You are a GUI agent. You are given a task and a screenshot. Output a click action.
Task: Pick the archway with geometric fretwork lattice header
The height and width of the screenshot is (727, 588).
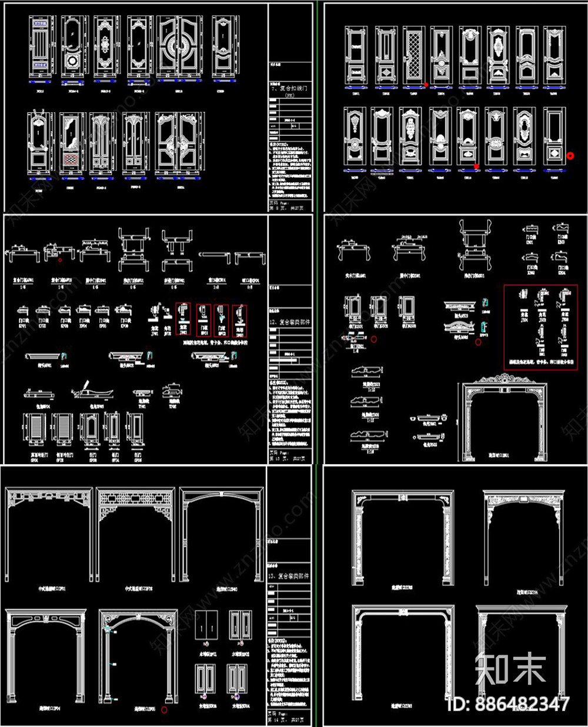click(135, 534)
